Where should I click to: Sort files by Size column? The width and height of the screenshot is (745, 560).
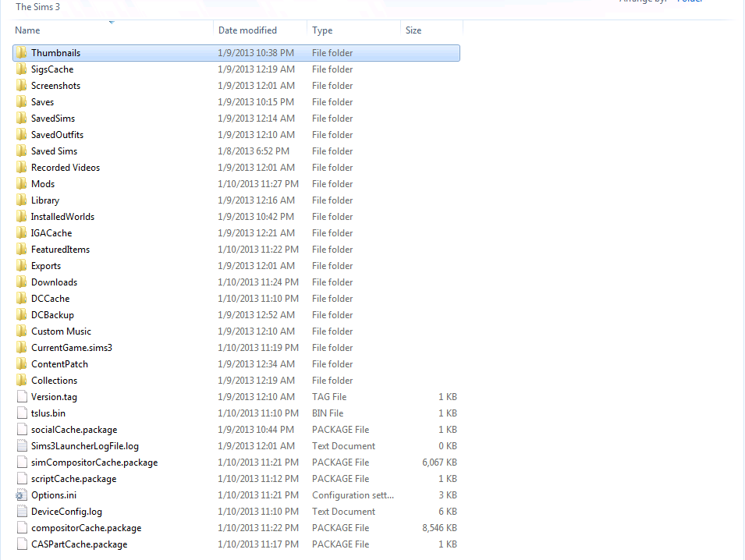(x=413, y=30)
